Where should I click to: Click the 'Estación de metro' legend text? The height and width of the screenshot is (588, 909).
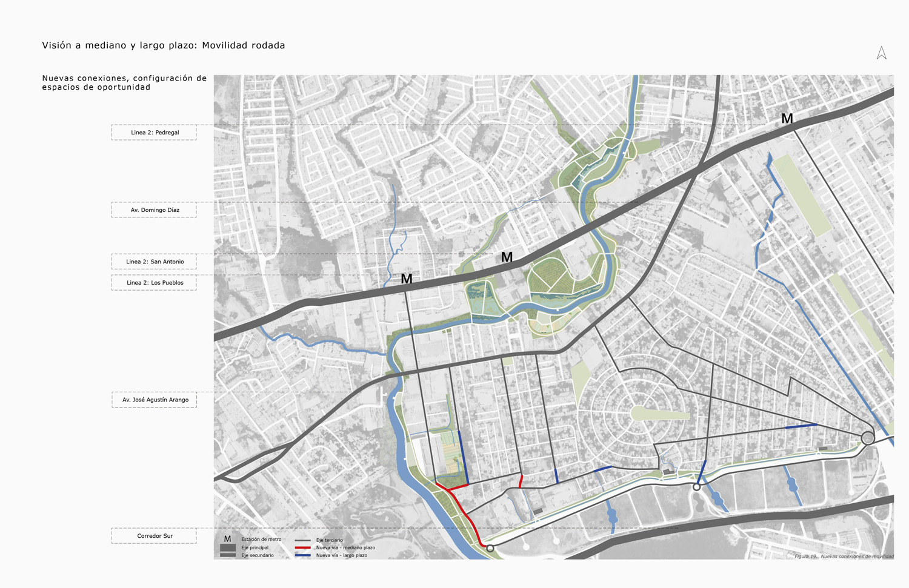pyautogui.click(x=261, y=540)
